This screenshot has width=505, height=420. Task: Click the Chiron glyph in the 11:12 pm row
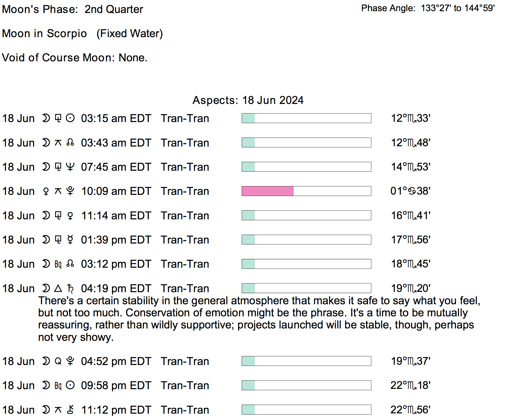click(70, 410)
